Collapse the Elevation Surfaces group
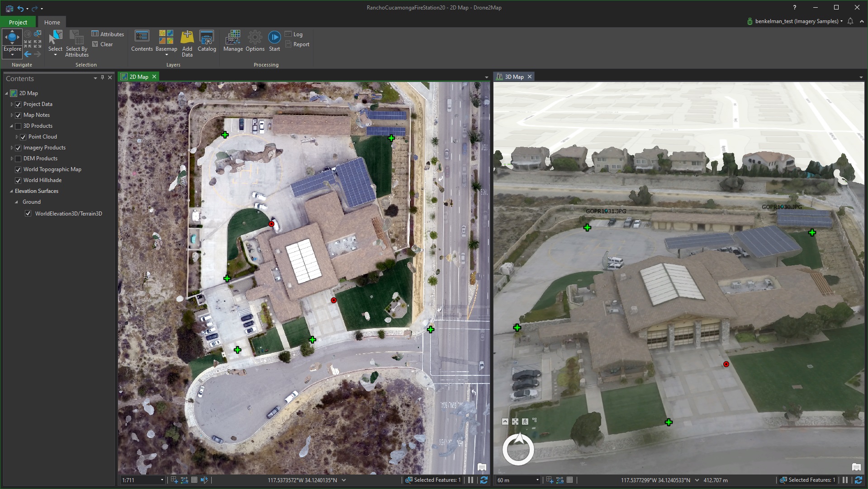 pyautogui.click(x=11, y=191)
